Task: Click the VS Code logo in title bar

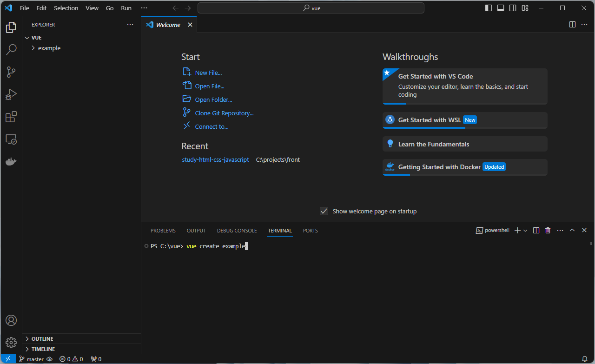Action: [x=8, y=8]
